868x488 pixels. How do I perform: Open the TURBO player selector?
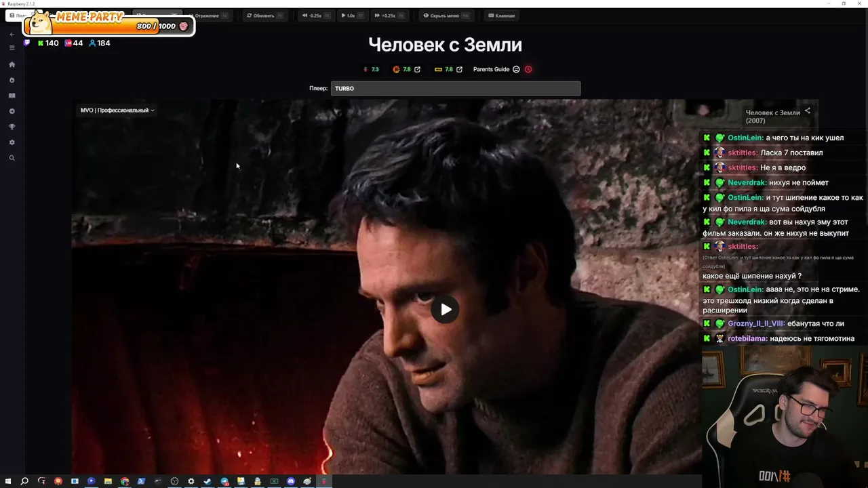click(x=456, y=88)
